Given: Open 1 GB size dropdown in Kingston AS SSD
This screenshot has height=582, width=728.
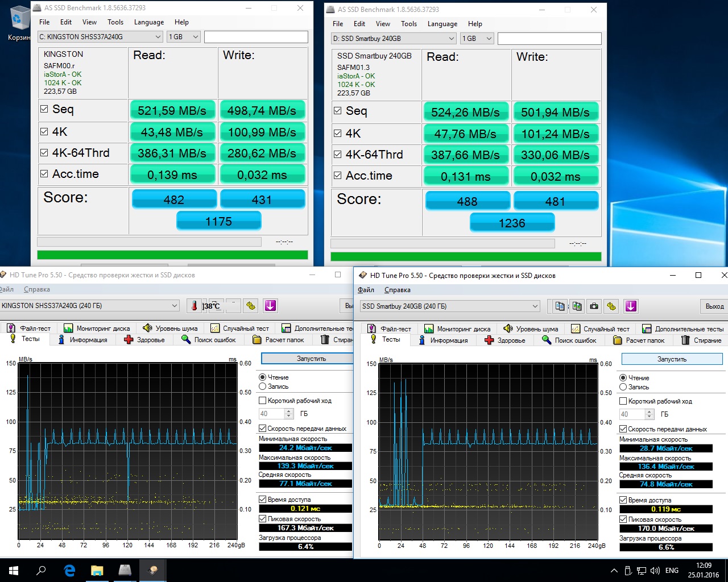Looking at the screenshot, I should tap(184, 37).
